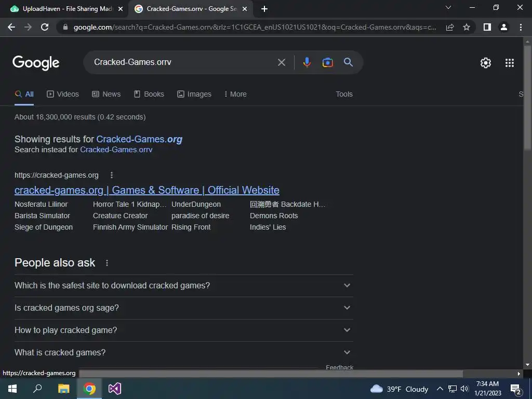Click into the Google search input field

[183, 62]
